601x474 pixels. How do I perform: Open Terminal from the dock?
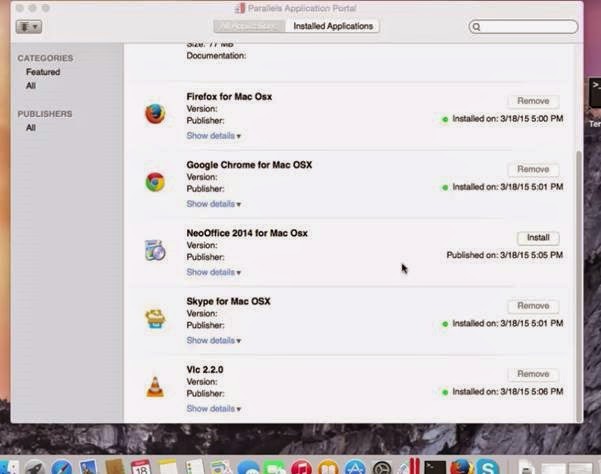point(435,467)
